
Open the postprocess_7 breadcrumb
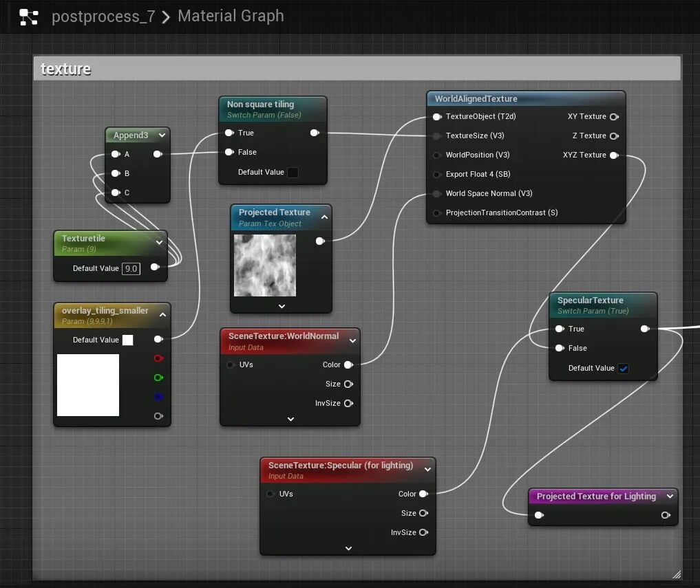pos(103,17)
